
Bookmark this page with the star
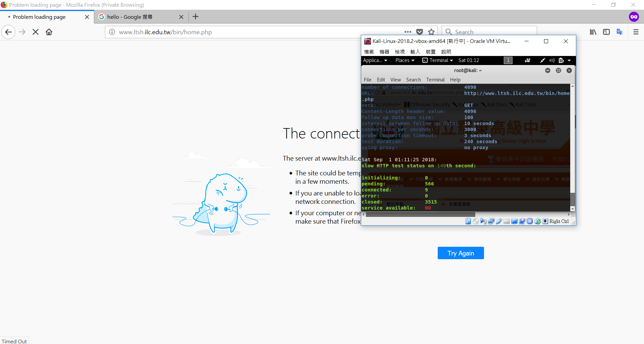click(431, 32)
